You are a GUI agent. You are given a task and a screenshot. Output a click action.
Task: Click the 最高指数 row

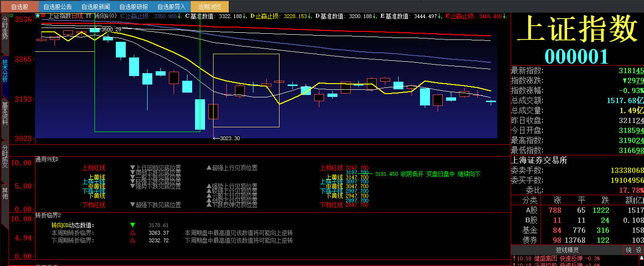[577, 140]
